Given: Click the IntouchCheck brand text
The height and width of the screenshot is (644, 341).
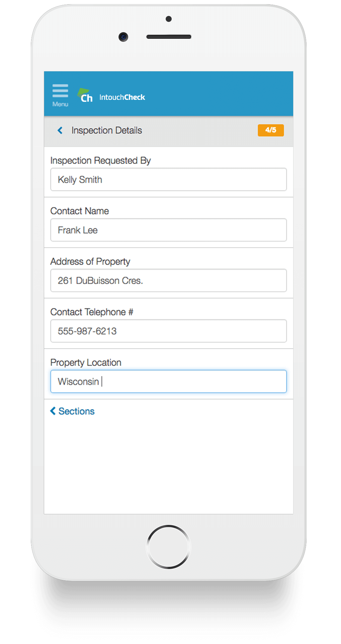Looking at the screenshot, I should click(x=122, y=97).
